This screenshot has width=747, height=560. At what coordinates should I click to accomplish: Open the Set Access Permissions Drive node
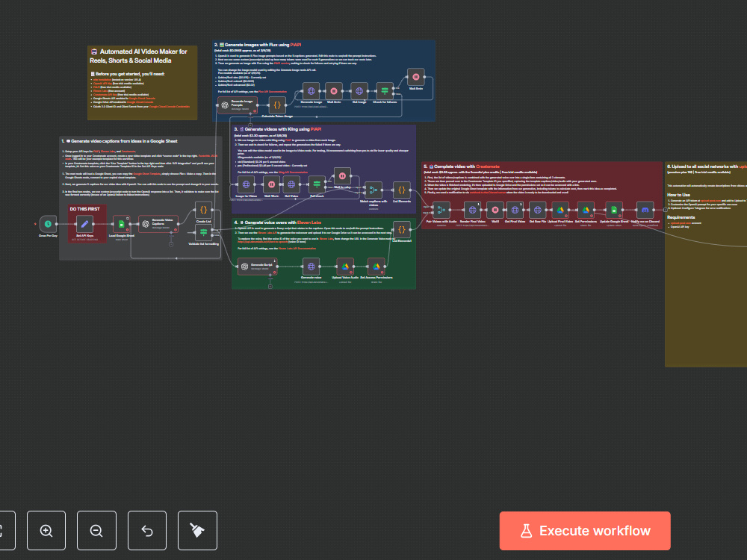point(376,267)
